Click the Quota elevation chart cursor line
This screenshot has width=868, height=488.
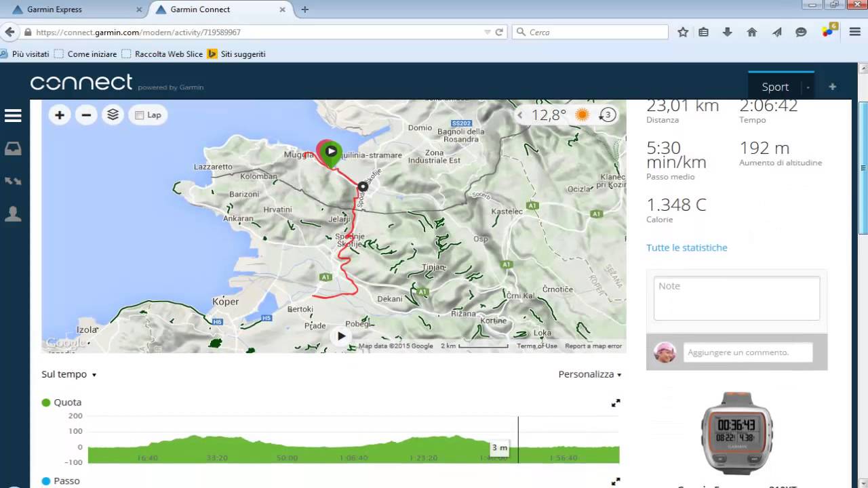click(x=518, y=439)
